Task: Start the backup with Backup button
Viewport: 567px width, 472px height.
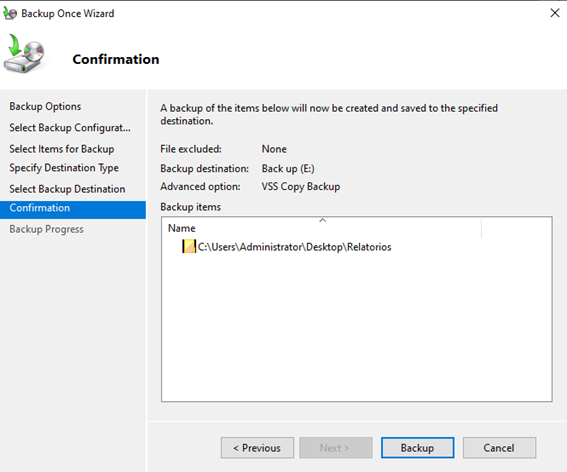Action: (x=418, y=448)
